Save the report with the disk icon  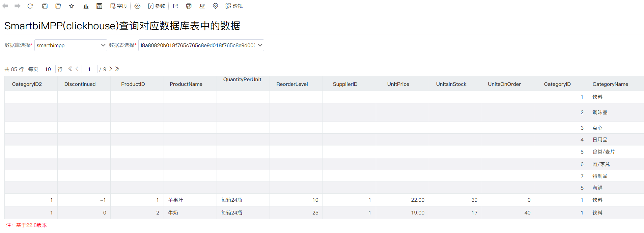45,6
